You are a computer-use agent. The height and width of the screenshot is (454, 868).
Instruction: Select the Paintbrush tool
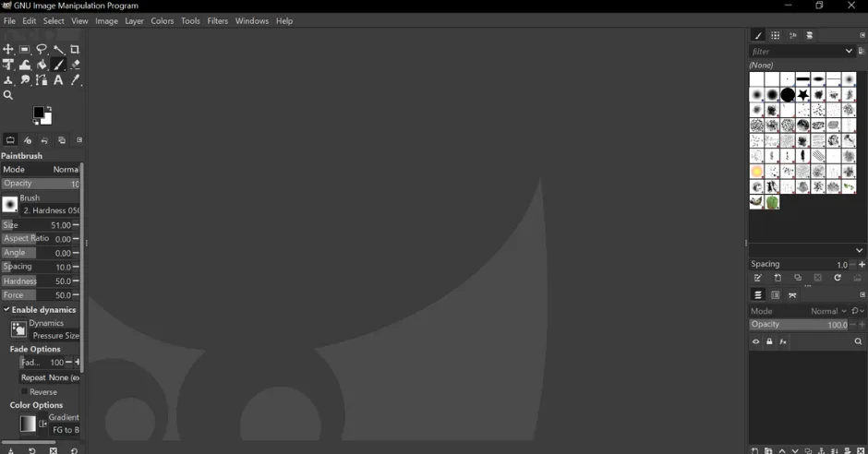click(x=59, y=65)
